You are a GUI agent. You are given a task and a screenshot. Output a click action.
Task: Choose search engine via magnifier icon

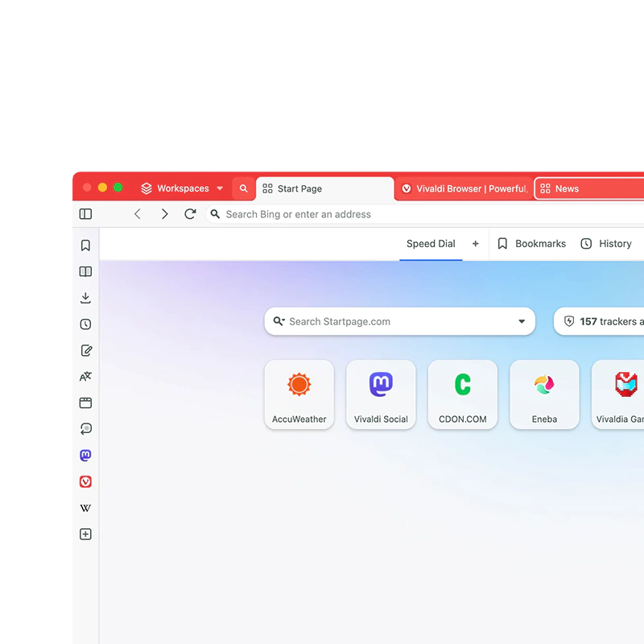279,321
